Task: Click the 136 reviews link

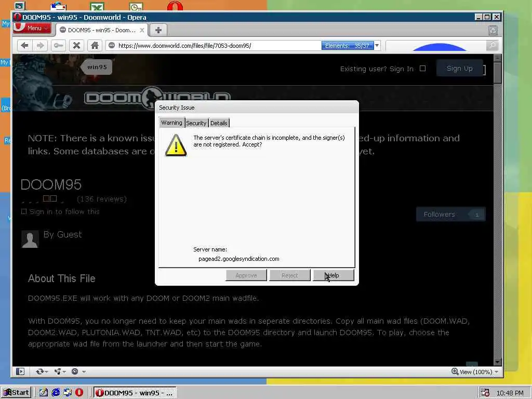Action: tap(102, 199)
